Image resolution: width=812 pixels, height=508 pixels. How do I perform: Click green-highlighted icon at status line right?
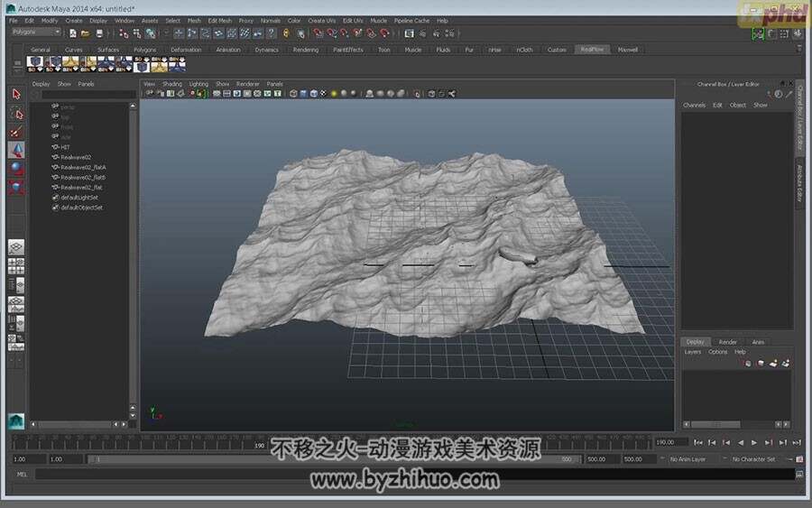click(758, 33)
